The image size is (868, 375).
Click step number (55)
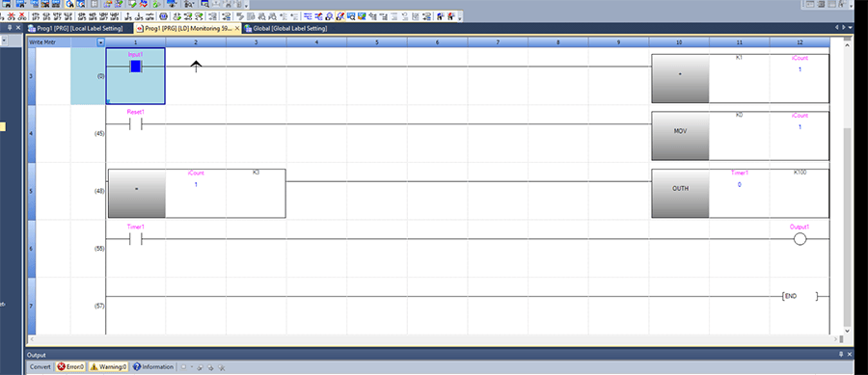point(99,249)
